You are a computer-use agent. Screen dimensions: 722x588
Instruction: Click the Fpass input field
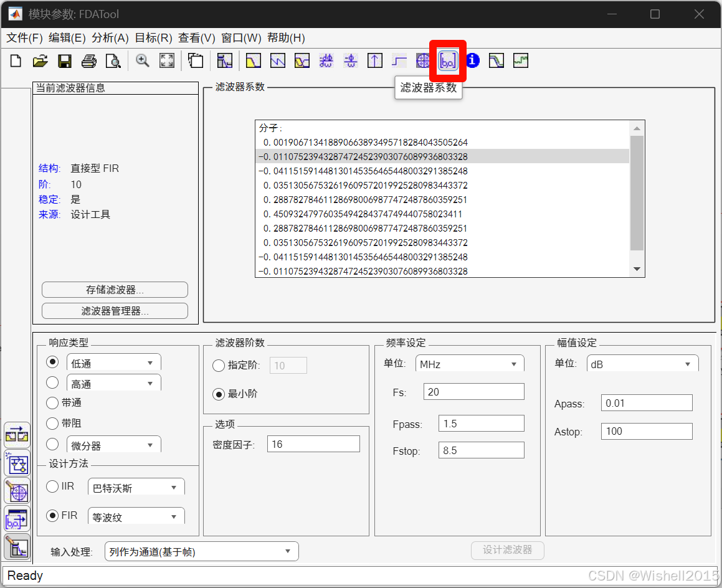pos(481,424)
